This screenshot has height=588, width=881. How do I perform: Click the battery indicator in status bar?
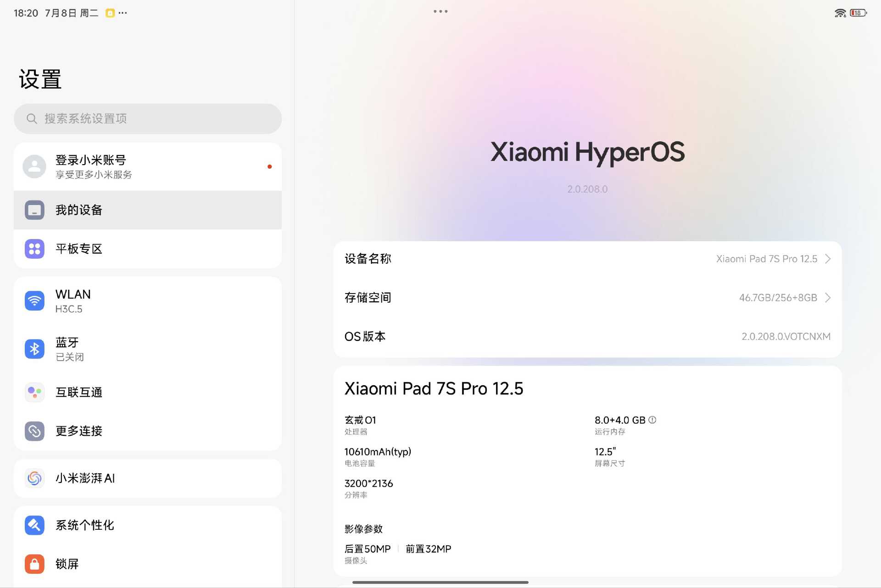[858, 13]
